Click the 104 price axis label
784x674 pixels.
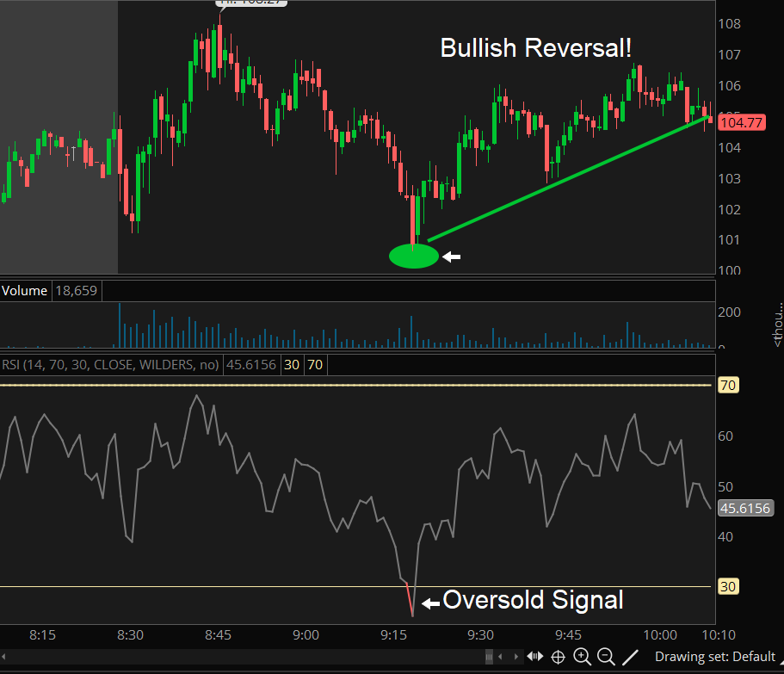(730, 147)
